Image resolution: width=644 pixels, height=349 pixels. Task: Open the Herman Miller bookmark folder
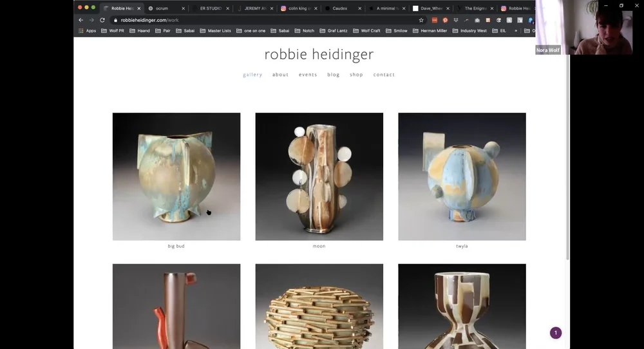(430, 31)
